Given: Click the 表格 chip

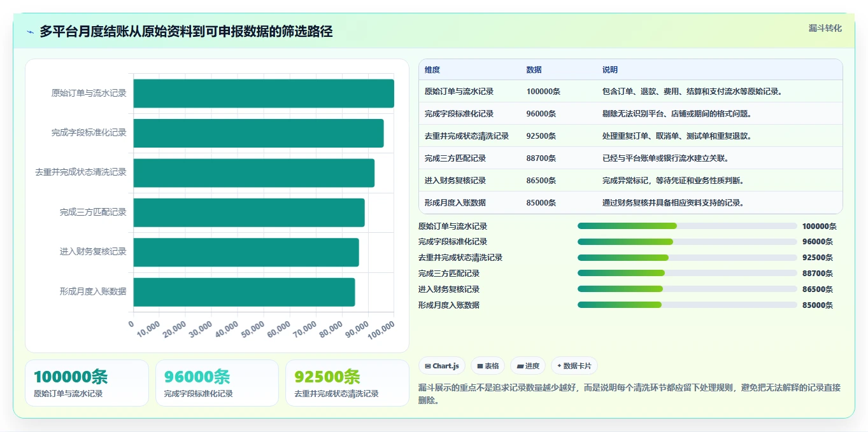Looking at the screenshot, I should 488,366.
